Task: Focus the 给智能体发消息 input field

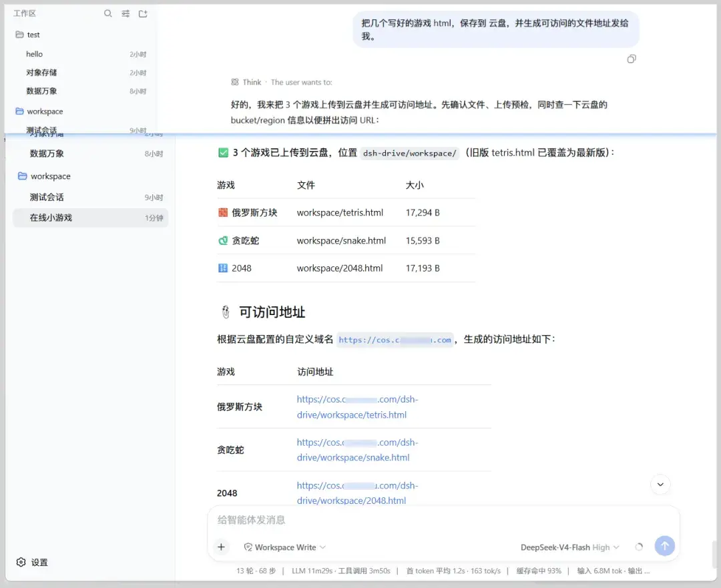Action: pyautogui.click(x=443, y=520)
